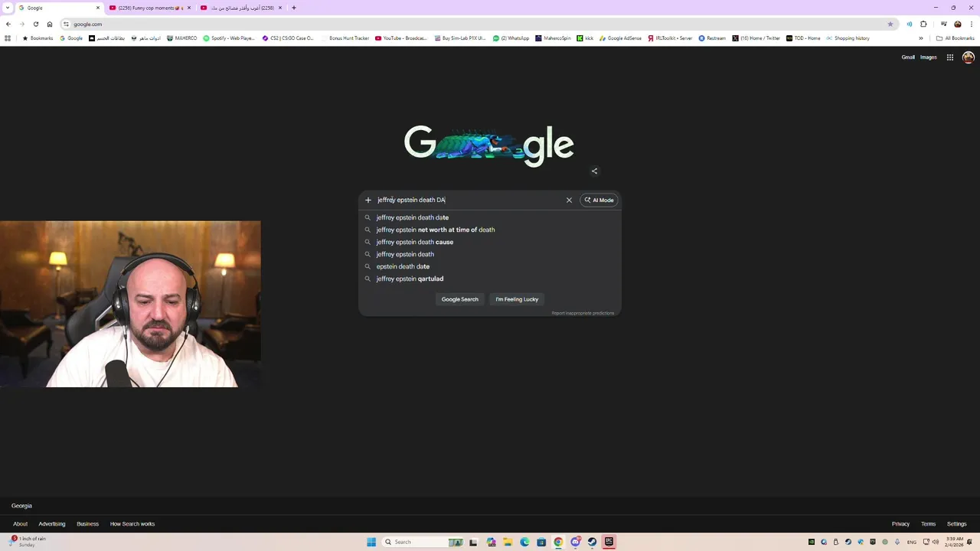Open the tab search dropdown arrow

pyautogui.click(x=8, y=8)
